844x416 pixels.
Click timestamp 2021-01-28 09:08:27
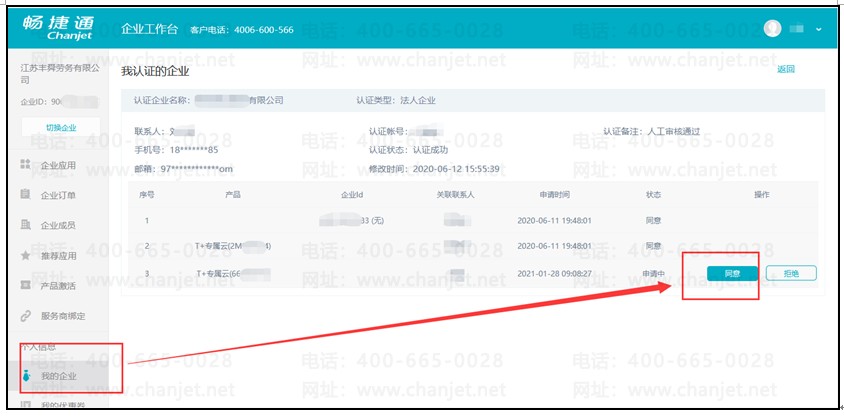tap(554, 273)
